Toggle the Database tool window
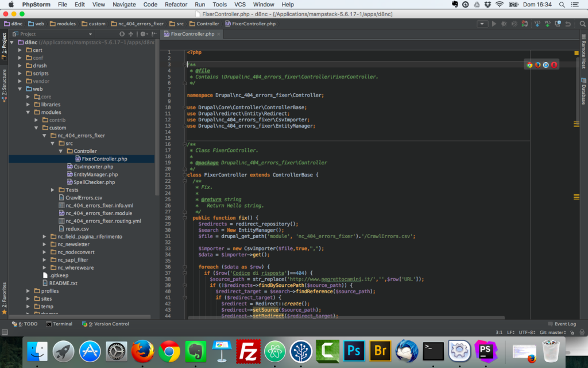Screen dimensions: 588x368 (583, 92)
